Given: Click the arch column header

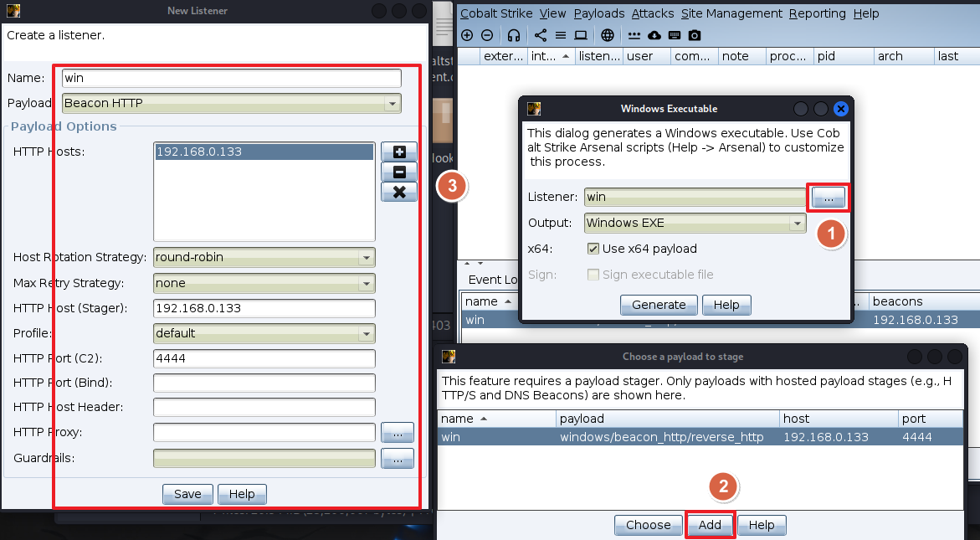Looking at the screenshot, I should [x=904, y=56].
